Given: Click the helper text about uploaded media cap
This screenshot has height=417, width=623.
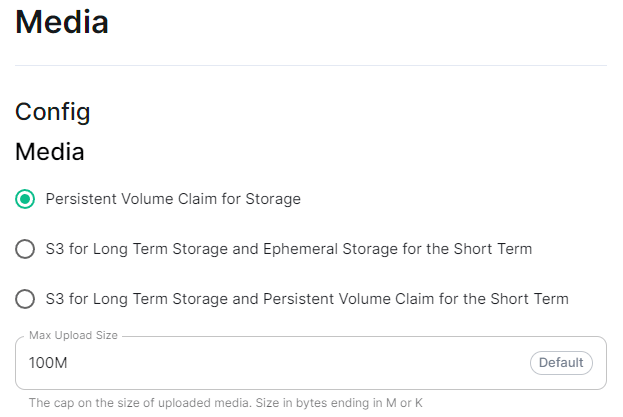Looking at the screenshot, I should coord(226,403).
